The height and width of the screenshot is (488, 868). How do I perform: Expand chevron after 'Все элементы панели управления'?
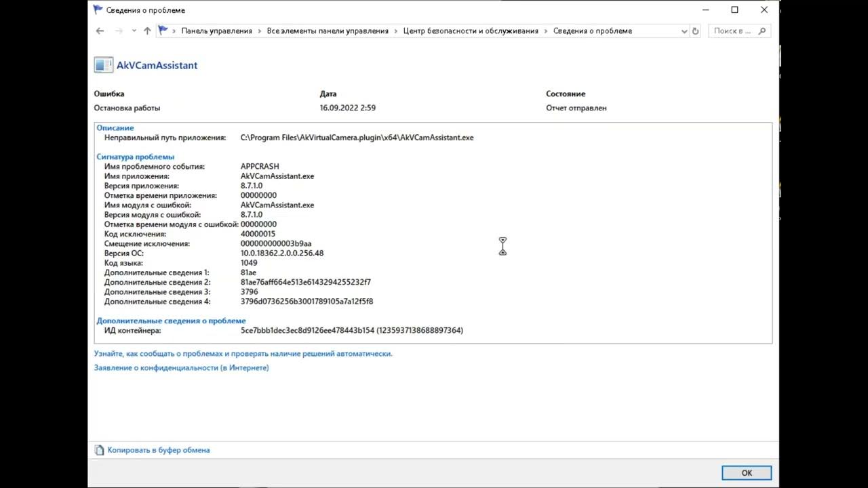click(x=396, y=31)
